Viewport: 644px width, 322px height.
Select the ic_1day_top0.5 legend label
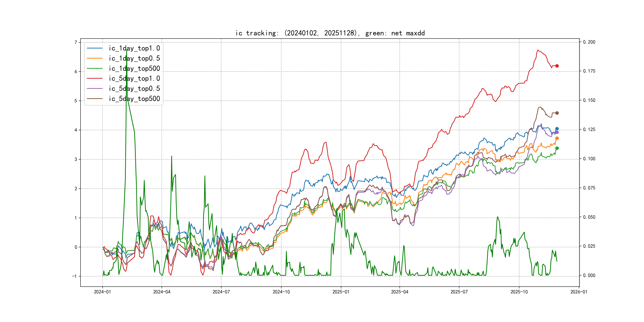134,58
